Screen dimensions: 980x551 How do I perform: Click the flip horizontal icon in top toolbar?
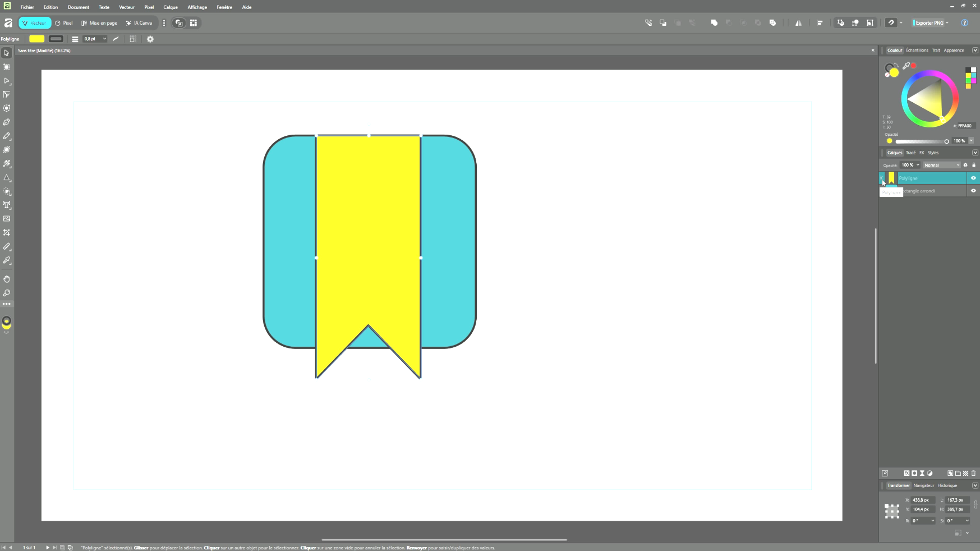coord(798,23)
